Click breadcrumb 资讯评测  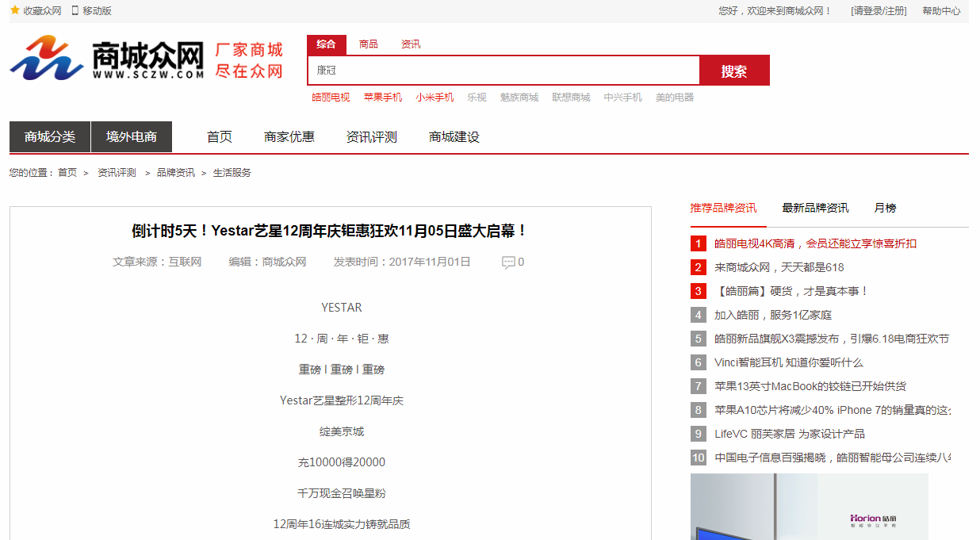click(x=117, y=173)
